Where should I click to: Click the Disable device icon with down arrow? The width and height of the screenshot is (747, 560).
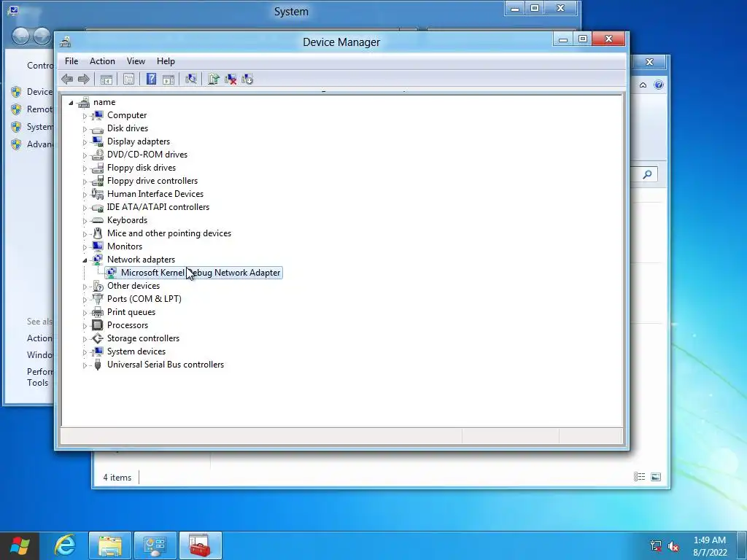click(x=247, y=79)
